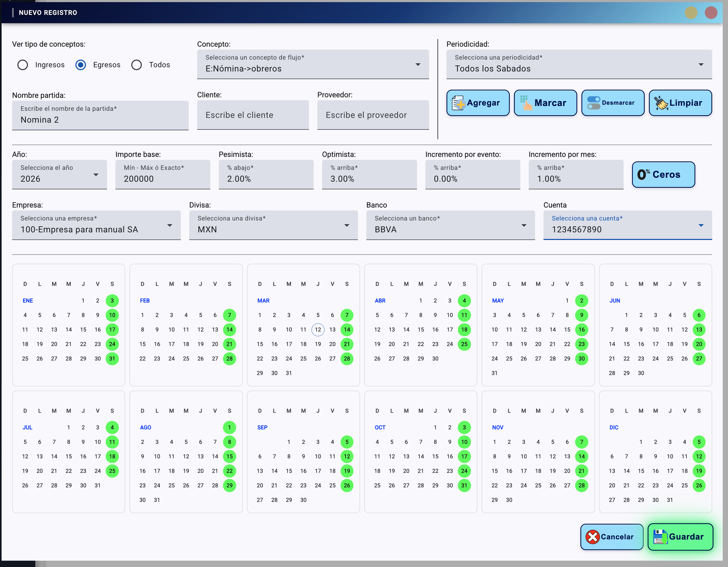Click the Limpiar broom icon

(661, 103)
